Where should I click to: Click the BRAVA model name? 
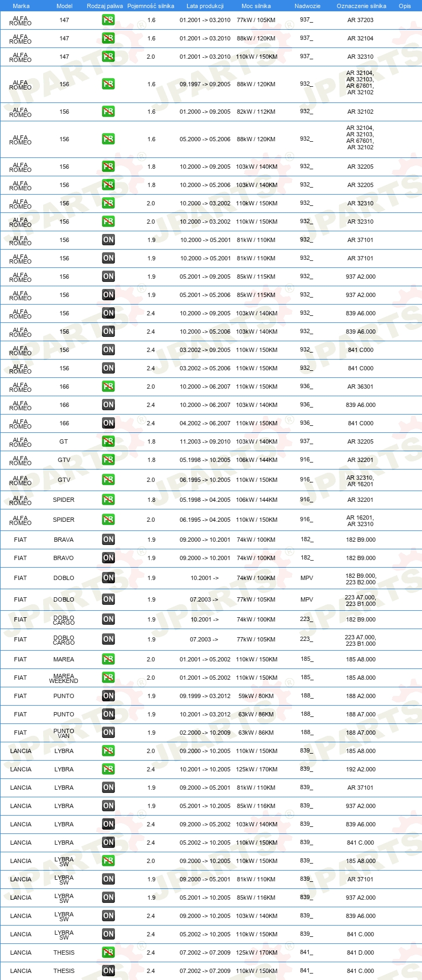pos(64,540)
